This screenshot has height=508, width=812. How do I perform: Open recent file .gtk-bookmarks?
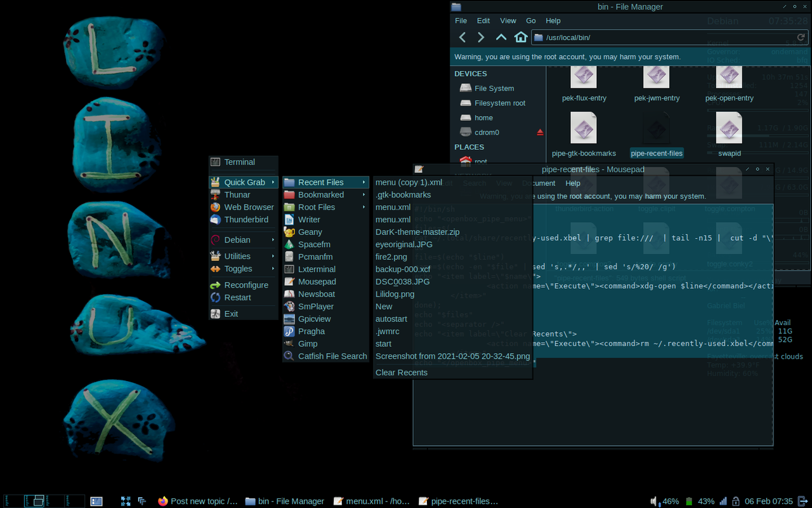452,195
